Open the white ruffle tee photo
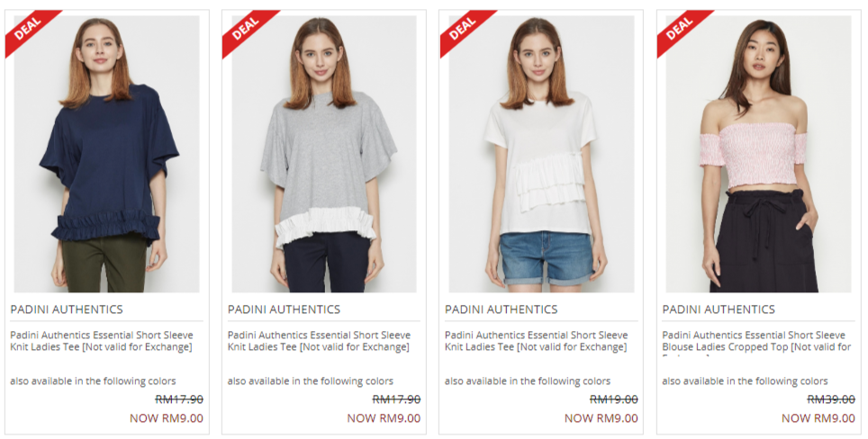Image resolution: width=868 pixels, height=439 pixels. coord(541,154)
